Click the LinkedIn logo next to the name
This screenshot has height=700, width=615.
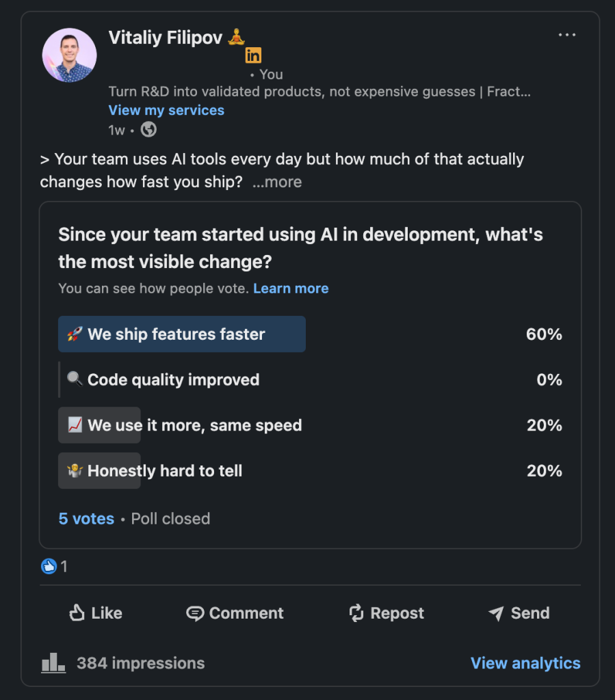[253, 56]
